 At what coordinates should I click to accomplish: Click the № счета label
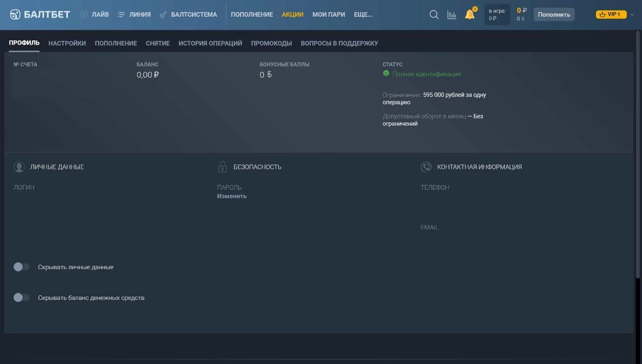(x=25, y=64)
